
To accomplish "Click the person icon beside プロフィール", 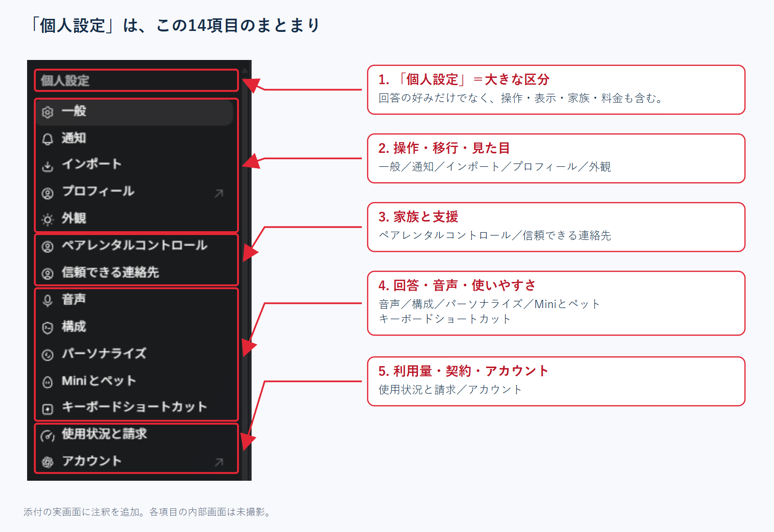I will pos(47,193).
